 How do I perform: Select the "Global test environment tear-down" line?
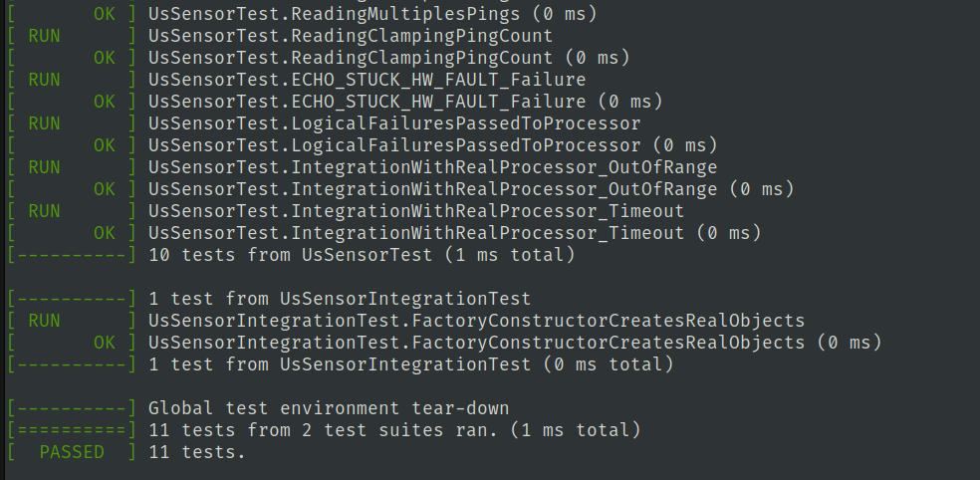(x=328, y=408)
